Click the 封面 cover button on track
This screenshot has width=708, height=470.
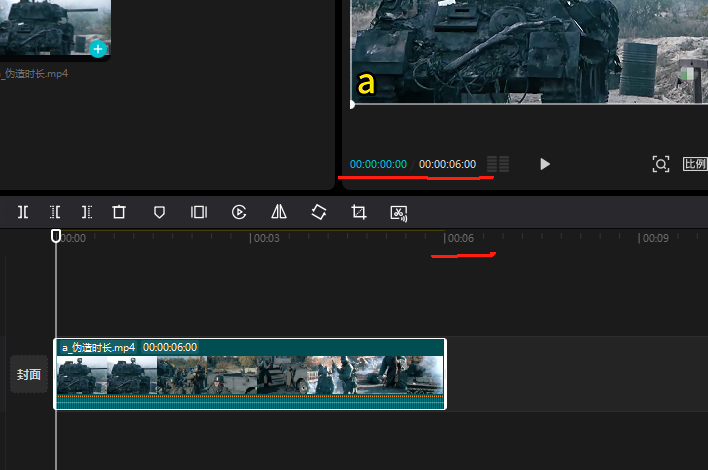click(29, 375)
